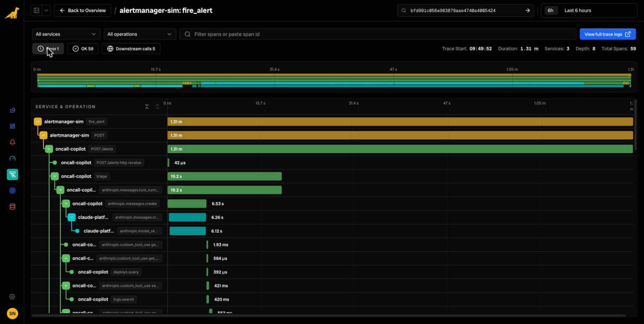Open the SN user avatar menu
Viewport: 644px width, 324px height.
pyautogui.click(x=12, y=313)
